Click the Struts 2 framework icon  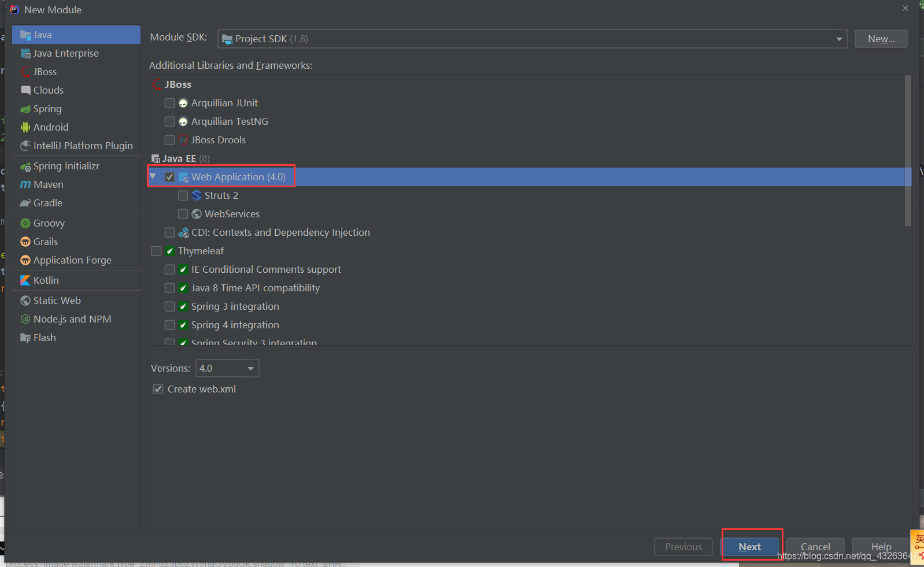(x=197, y=195)
